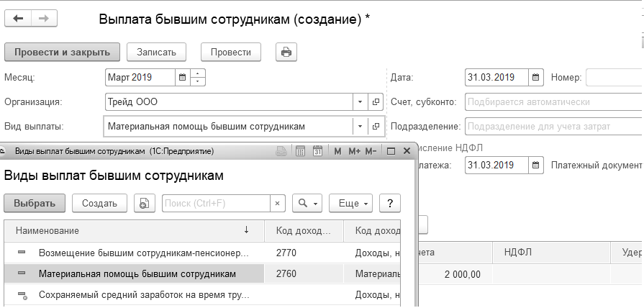Create by copying icon next to Создать
The width and height of the screenshot is (644, 308).
145,203
